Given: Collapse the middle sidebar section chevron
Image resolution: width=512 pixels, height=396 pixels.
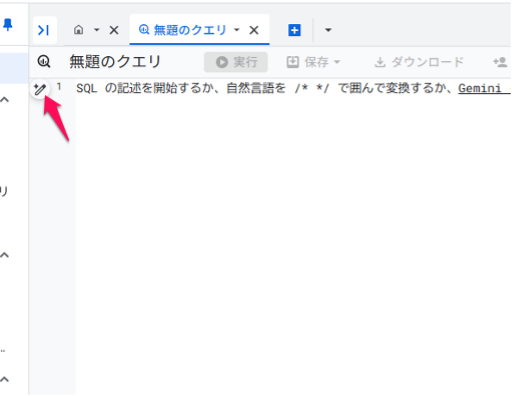Looking at the screenshot, I should point(5,255).
